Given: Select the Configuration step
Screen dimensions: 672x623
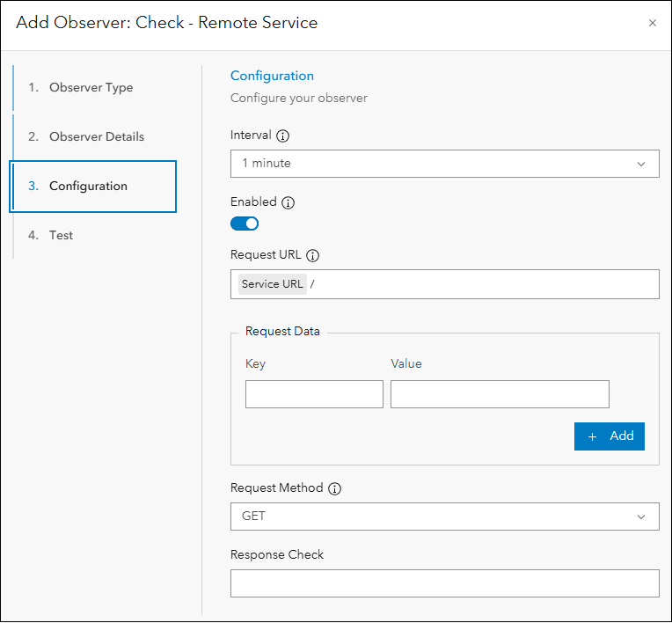Looking at the screenshot, I should pyautogui.click(x=88, y=187).
